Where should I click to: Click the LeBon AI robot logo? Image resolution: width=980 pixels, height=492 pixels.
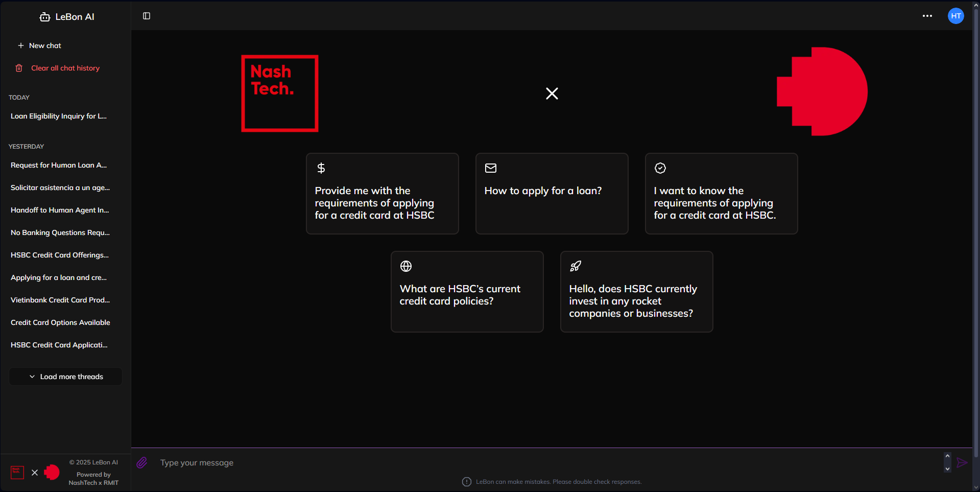[x=45, y=17]
